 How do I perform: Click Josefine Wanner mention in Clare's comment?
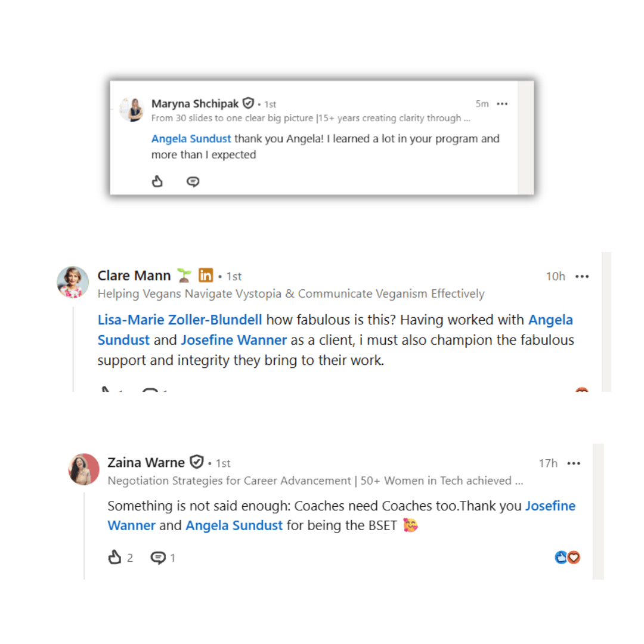tap(234, 340)
